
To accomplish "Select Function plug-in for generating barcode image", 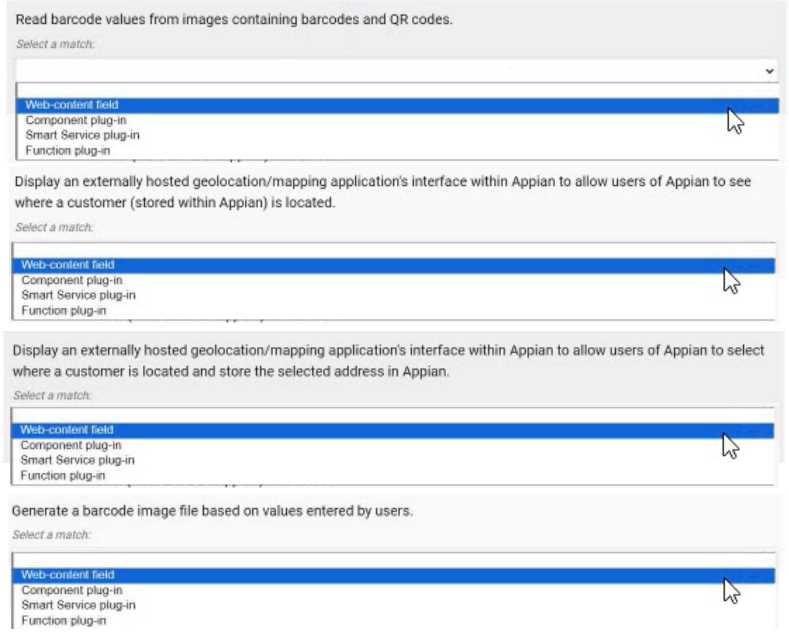I will coord(65,621).
